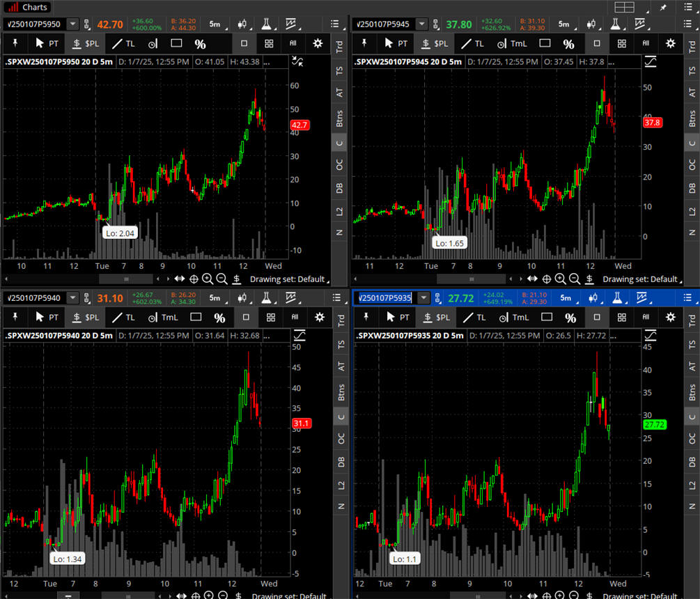Open the chart grid layout selector
Viewport: 700px width, 599px height.
tap(624, 7)
